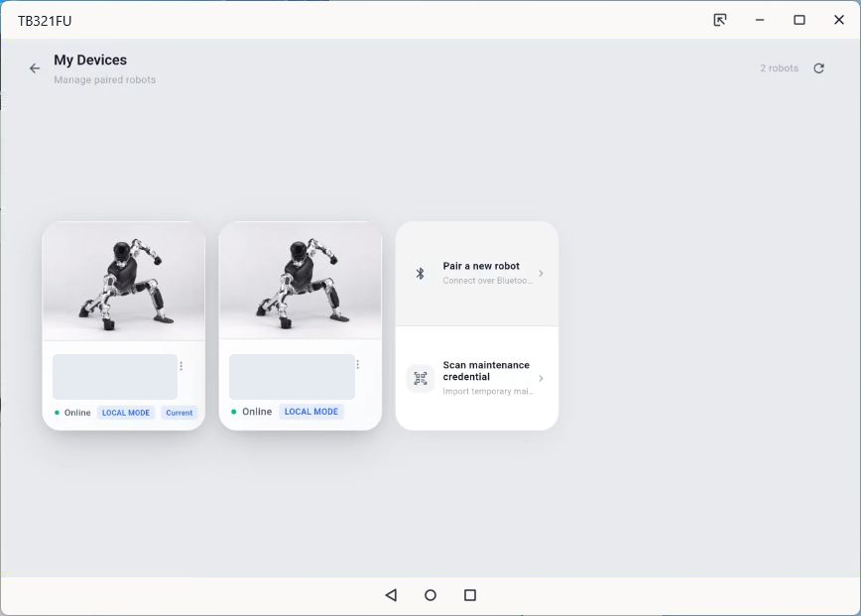Minimize the TB321FU window
The width and height of the screenshot is (861, 616).
(760, 20)
